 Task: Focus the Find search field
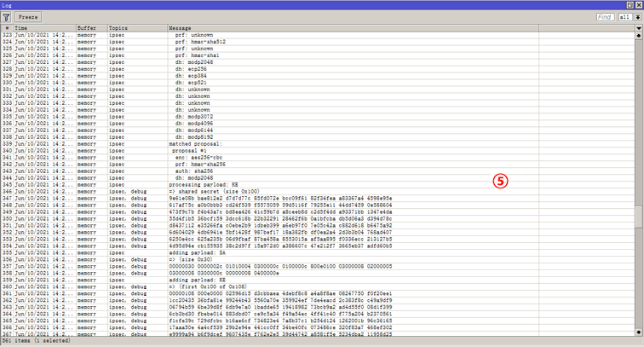tap(606, 17)
